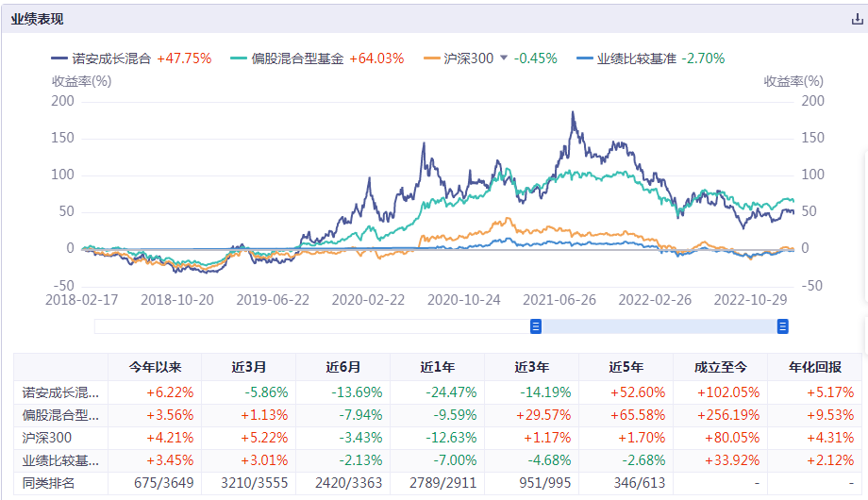
Task: Click the selected range of the time slider
Action: pyautogui.click(x=659, y=326)
